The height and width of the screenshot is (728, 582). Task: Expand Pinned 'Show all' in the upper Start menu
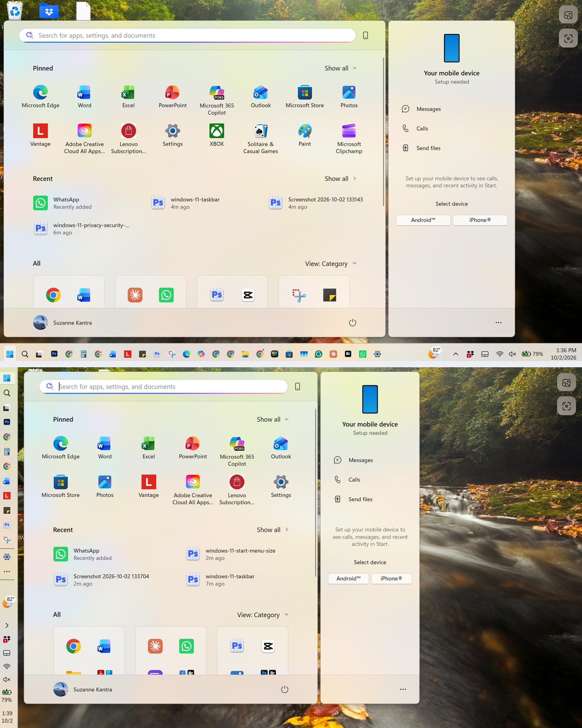click(x=340, y=68)
